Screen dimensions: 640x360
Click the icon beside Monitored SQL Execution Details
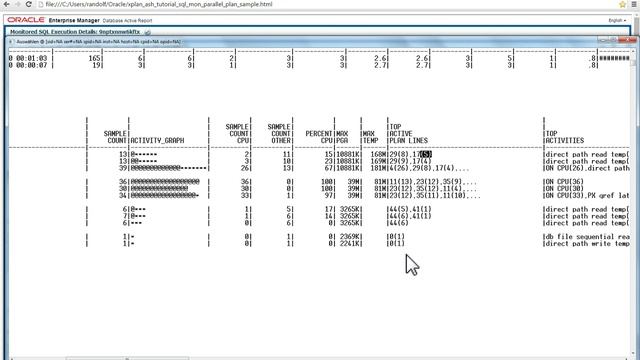tap(148, 32)
